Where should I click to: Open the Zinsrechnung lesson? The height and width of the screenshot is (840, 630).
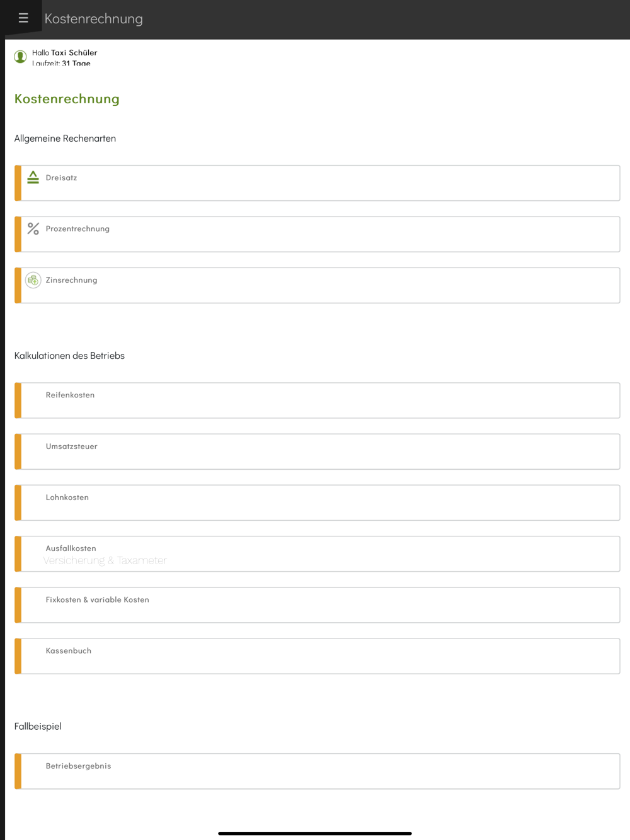tap(317, 285)
